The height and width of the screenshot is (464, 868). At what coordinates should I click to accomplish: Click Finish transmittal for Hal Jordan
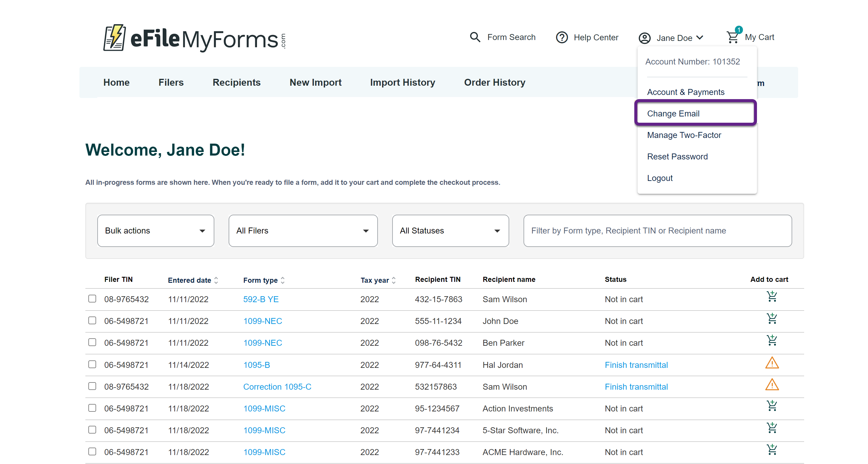click(x=636, y=365)
